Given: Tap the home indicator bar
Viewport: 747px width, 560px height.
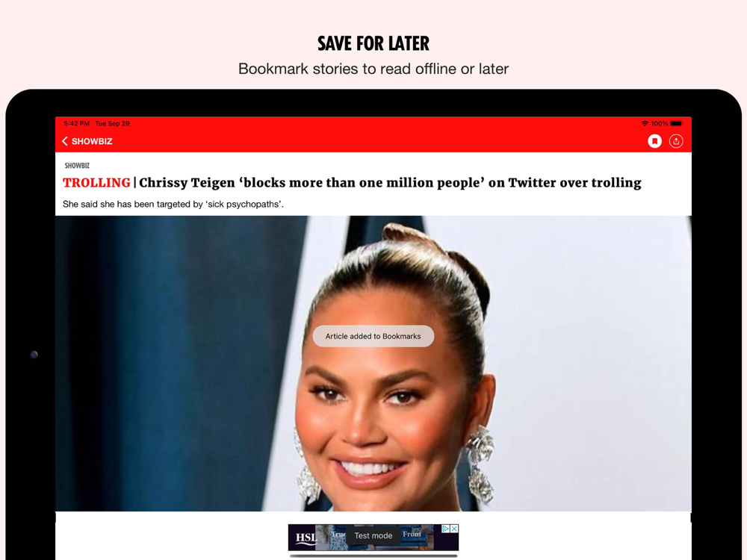Looking at the screenshot, I should (x=373, y=556).
